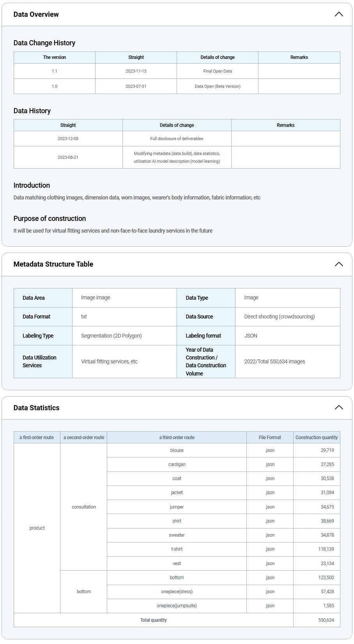Select the consultation second-order route cell
The width and height of the screenshot is (354, 644).
[x=83, y=507]
